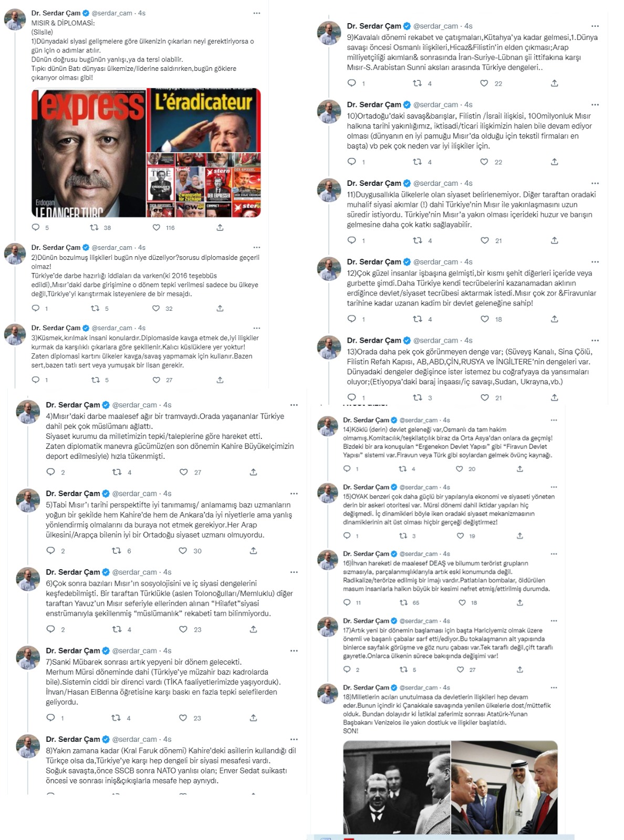Open more options on tweet 14)Köklü (derin)
624x840 pixels.
pyautogui.click(x=554, y=420)
